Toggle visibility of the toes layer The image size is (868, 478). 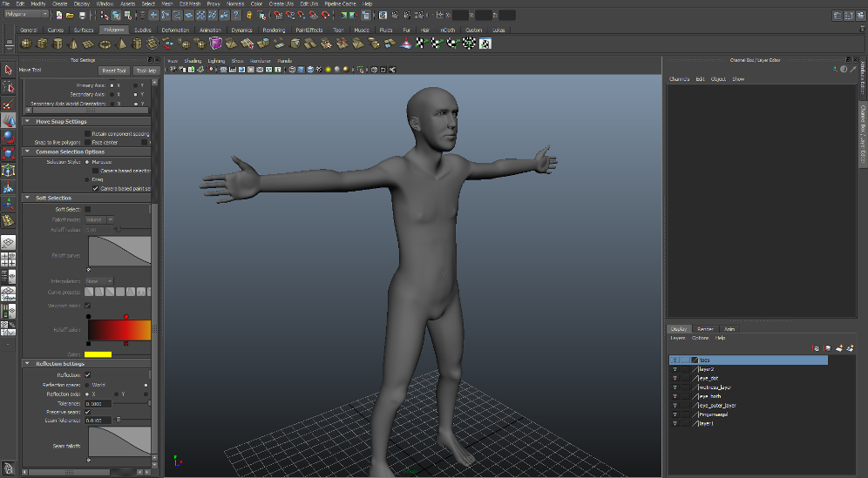[674, 360]
